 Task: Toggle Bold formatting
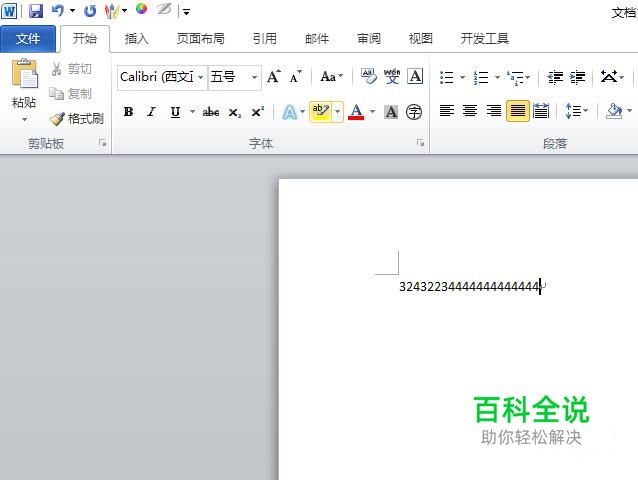point(128,111)
